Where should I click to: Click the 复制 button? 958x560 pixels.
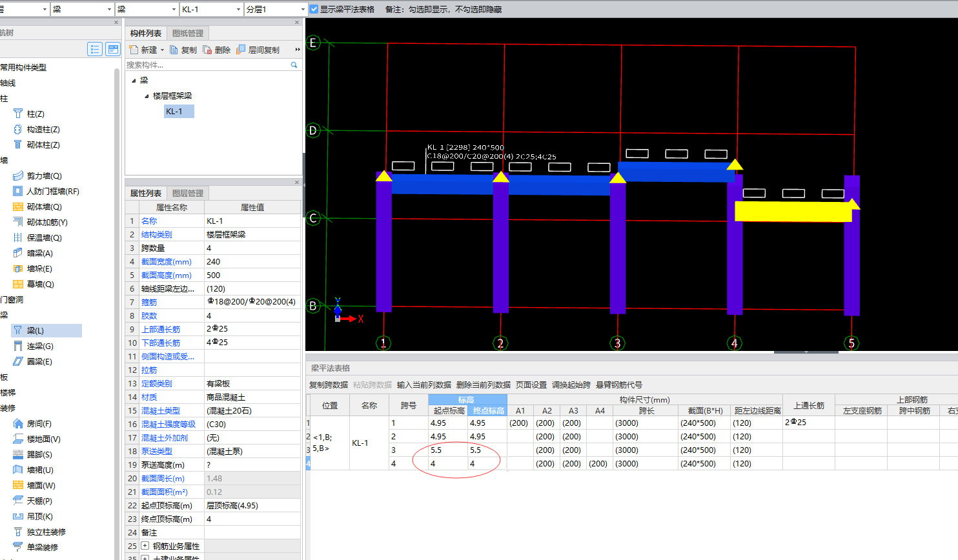(x=183, y=50)
